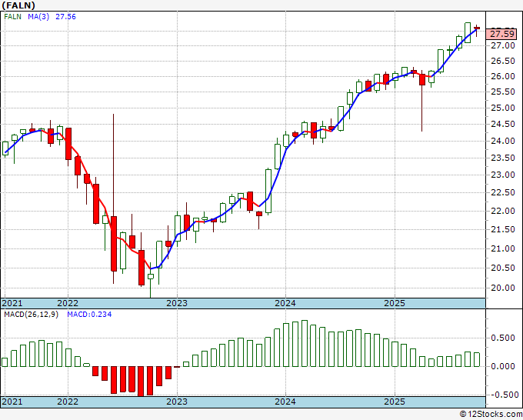Image resolution: width=523 pixels, height=420 pixels.
Task: Click 2021 on the price chart timeline
Action: click(12, 303)
